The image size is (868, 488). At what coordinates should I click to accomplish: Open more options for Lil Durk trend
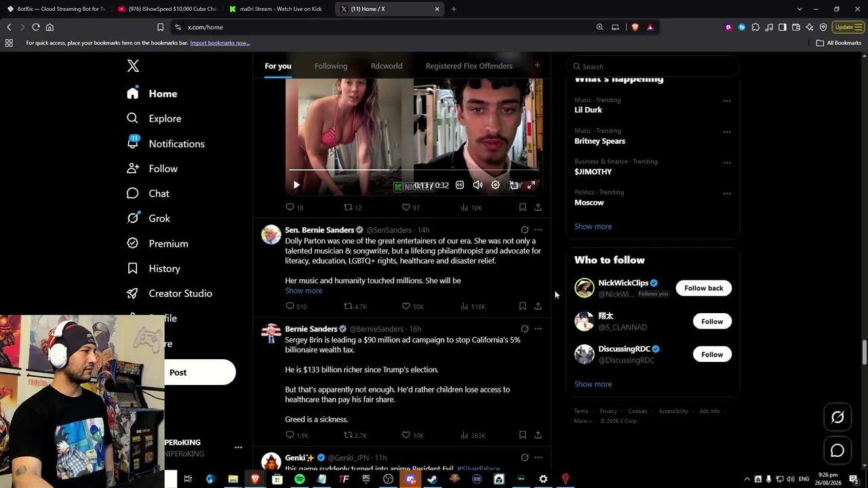tap(727, 101)
